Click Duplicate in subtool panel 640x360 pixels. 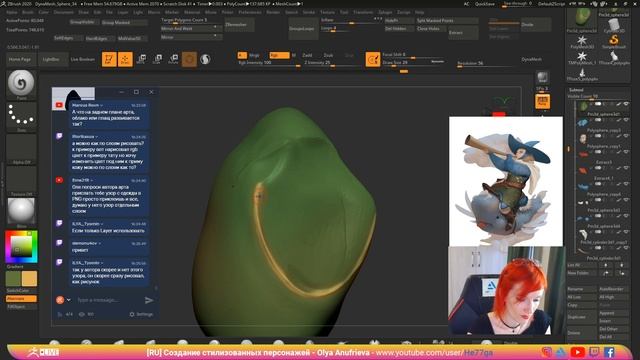pos(581,317)
